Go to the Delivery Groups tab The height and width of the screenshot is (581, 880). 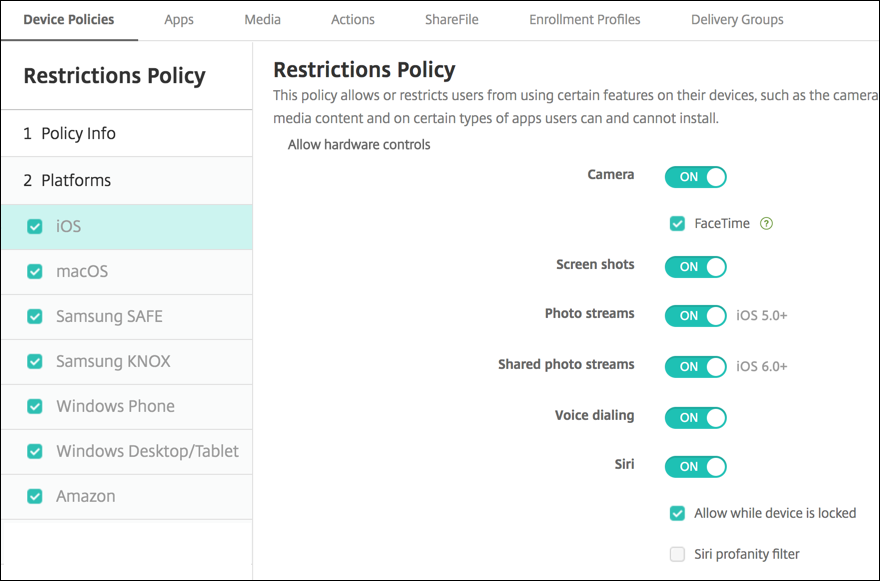coord(737,19)
